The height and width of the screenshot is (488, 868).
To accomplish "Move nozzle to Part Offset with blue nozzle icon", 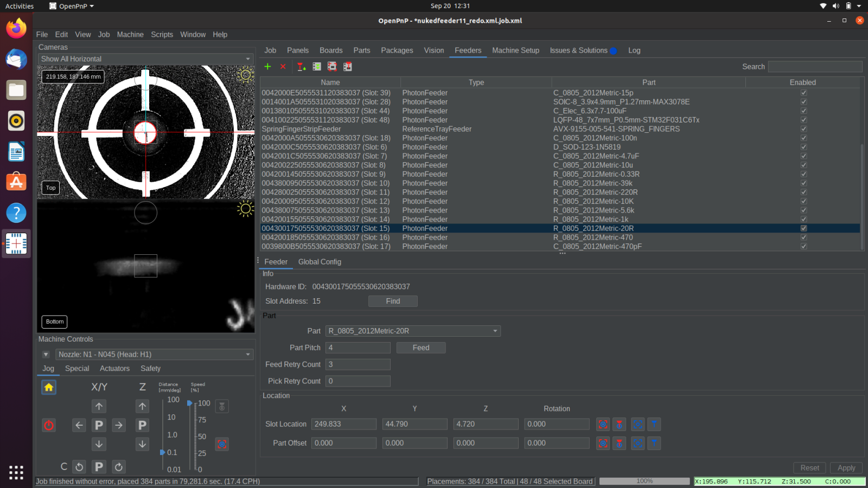I will click(654, 444).
